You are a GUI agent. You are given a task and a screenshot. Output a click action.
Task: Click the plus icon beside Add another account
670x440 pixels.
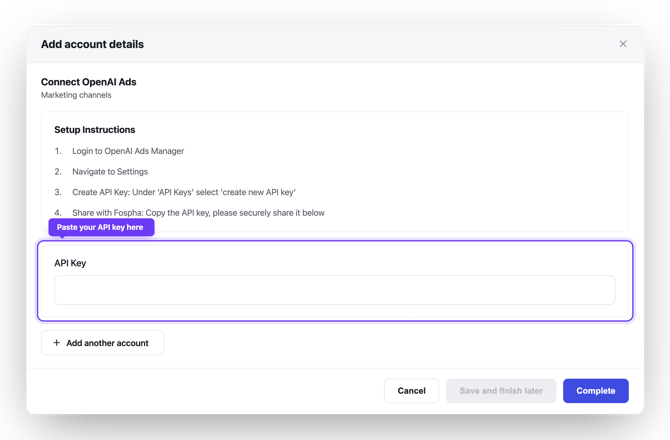click(56, 343)
